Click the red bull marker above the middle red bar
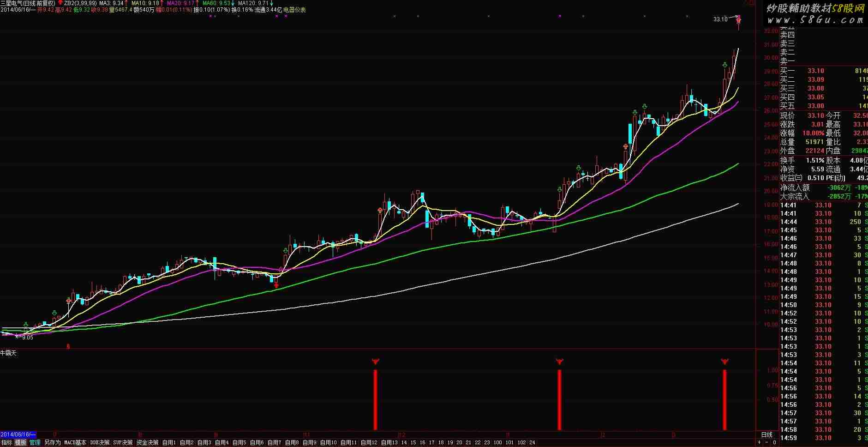Viewport: 868px width, 447px height. pos(559,361)
